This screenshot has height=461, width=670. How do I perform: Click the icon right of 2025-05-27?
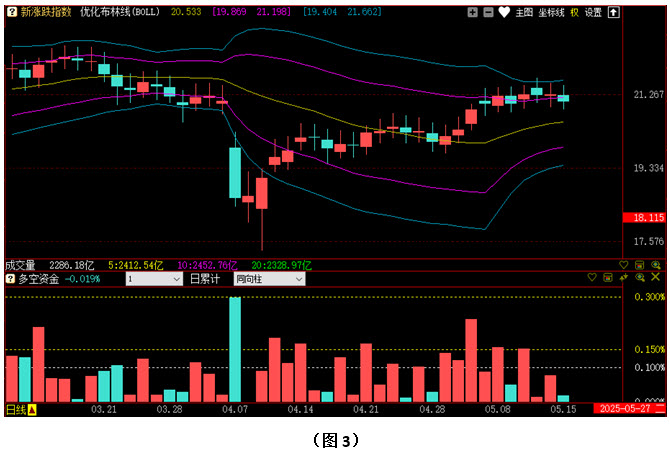[661, 409]
